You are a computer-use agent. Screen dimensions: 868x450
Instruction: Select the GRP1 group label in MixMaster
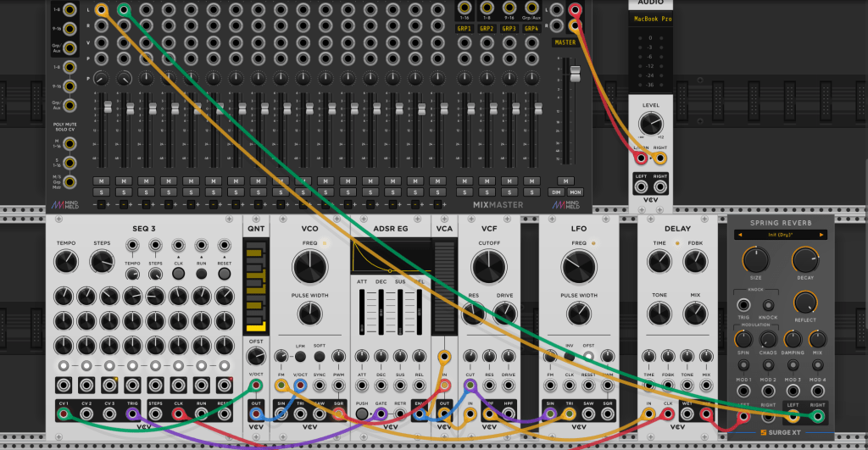[x=465, y=29]
